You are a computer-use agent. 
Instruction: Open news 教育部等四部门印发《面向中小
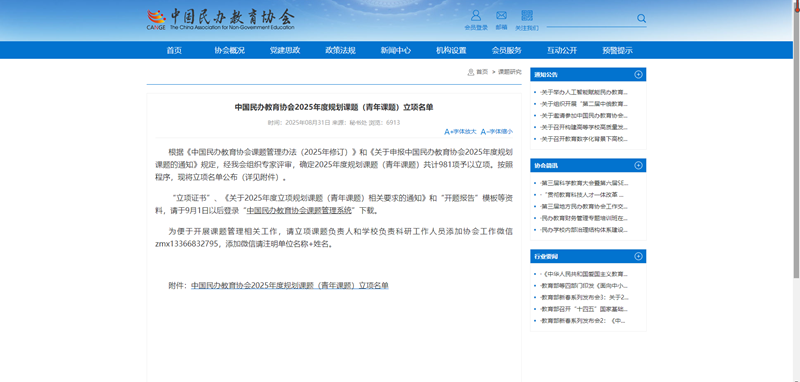click(x=584, y=286)
